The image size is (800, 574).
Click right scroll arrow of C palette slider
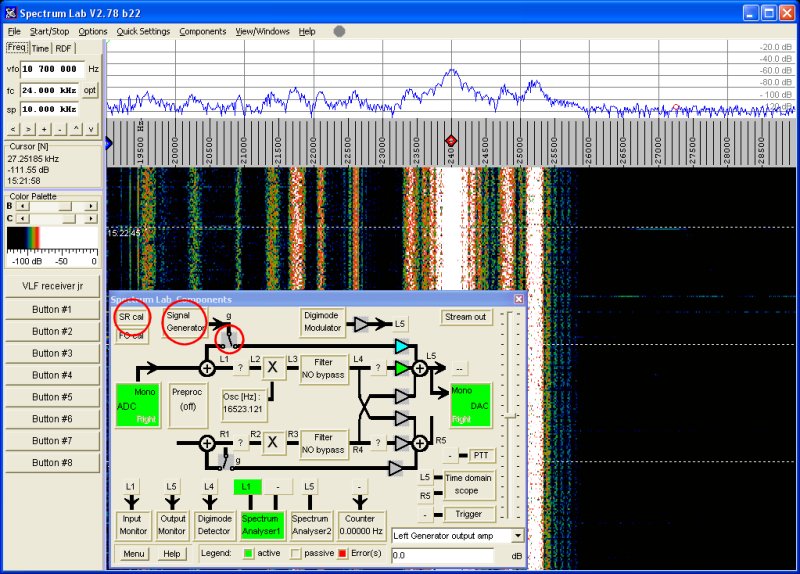[x=90, y=218]
